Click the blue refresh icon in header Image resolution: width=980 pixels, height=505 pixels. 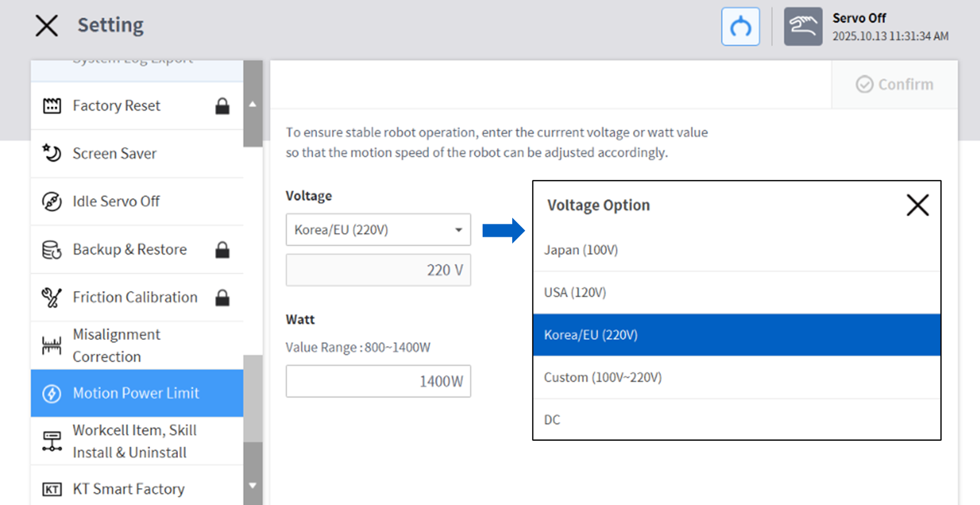740,27
